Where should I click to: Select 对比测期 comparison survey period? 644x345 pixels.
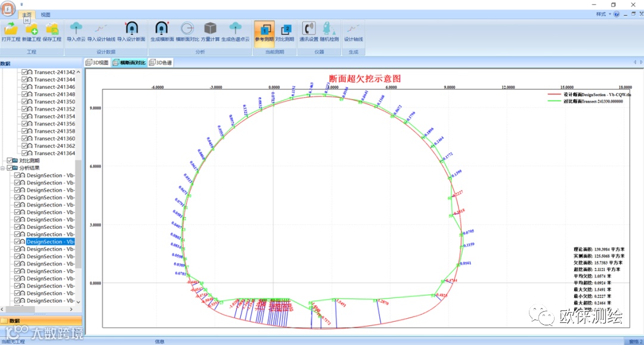tap(284, 32)
